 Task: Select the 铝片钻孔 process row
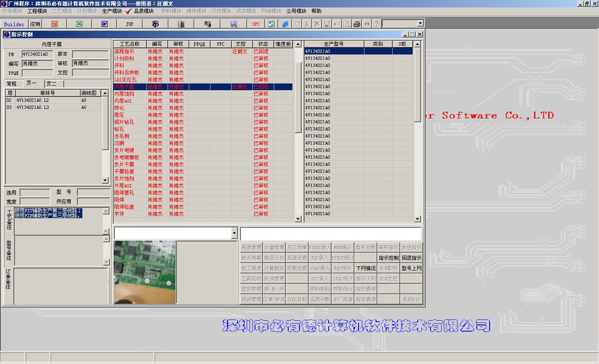pos(203,122)
